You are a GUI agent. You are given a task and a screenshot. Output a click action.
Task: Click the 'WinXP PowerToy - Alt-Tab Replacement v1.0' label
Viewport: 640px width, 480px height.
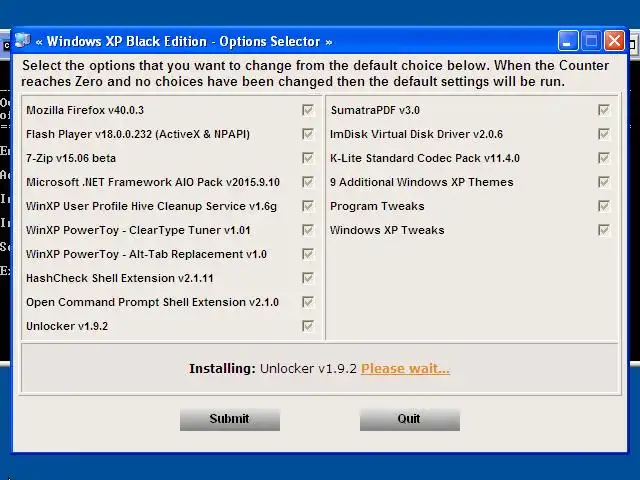tap(147, 254)
